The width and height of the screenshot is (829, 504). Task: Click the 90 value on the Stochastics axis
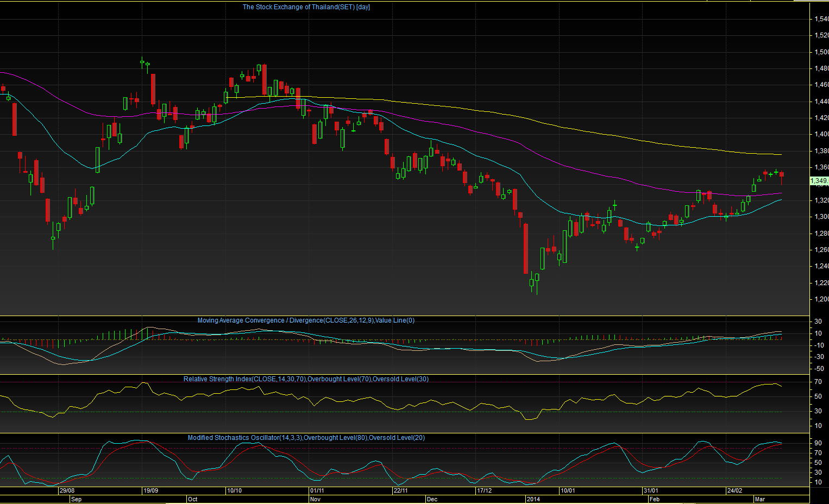point(818,443)
